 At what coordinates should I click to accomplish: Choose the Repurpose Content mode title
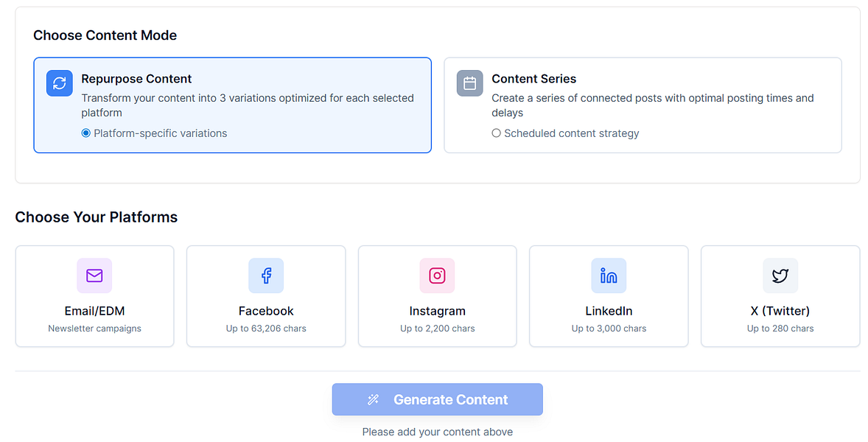pyautogui.click(x=136, y=79)
